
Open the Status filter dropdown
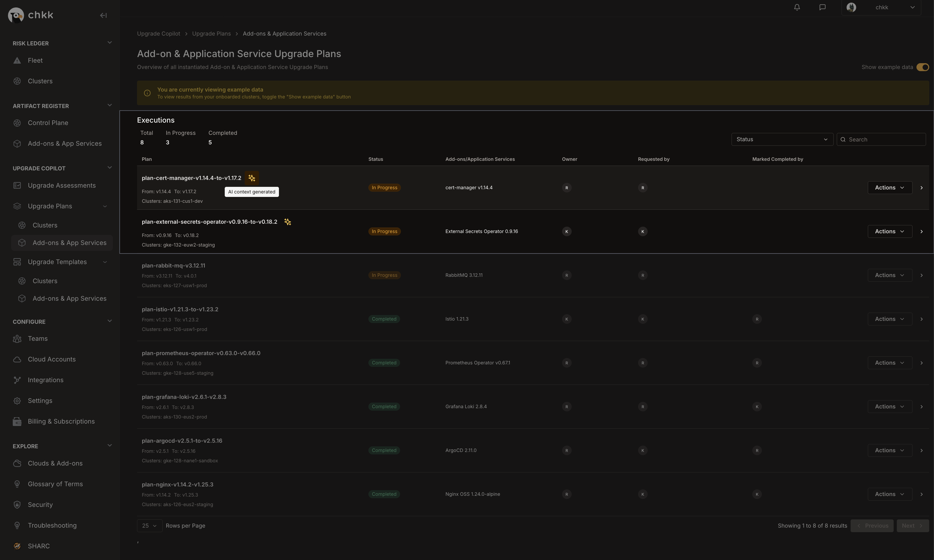(x=782, y=139)
